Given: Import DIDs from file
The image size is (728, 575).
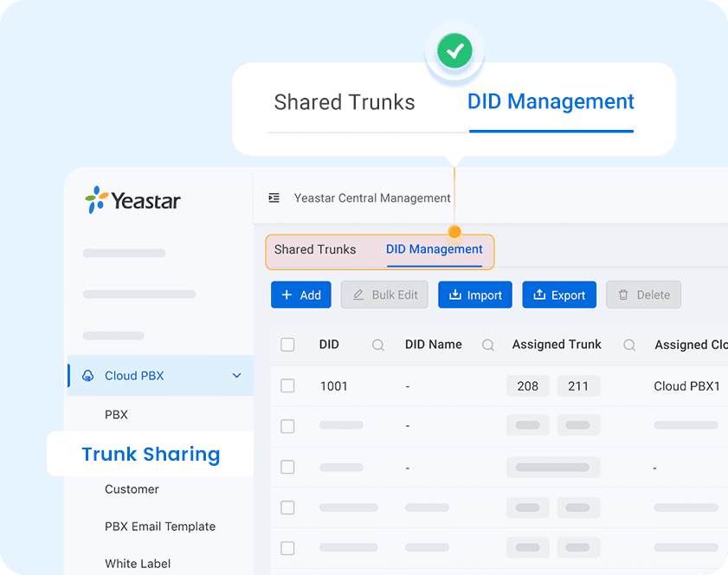Looking at the screenshot, I should click(x=475, y=294).
